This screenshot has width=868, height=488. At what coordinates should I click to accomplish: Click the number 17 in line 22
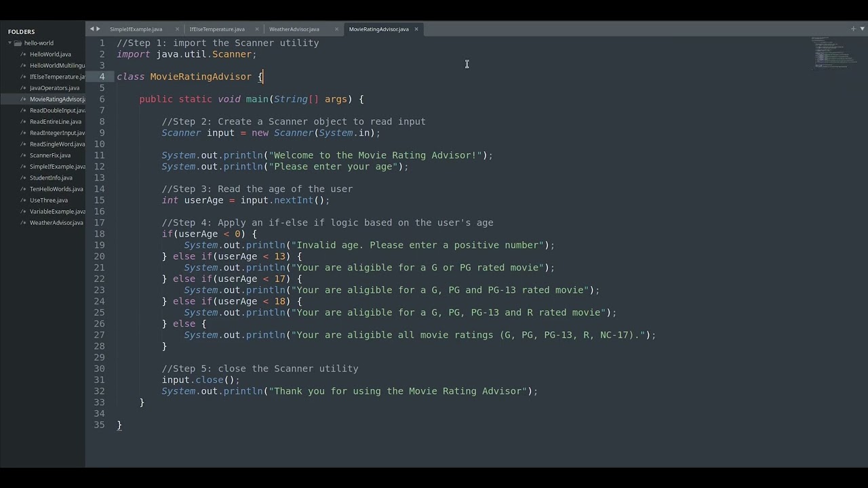pos(279,279)
